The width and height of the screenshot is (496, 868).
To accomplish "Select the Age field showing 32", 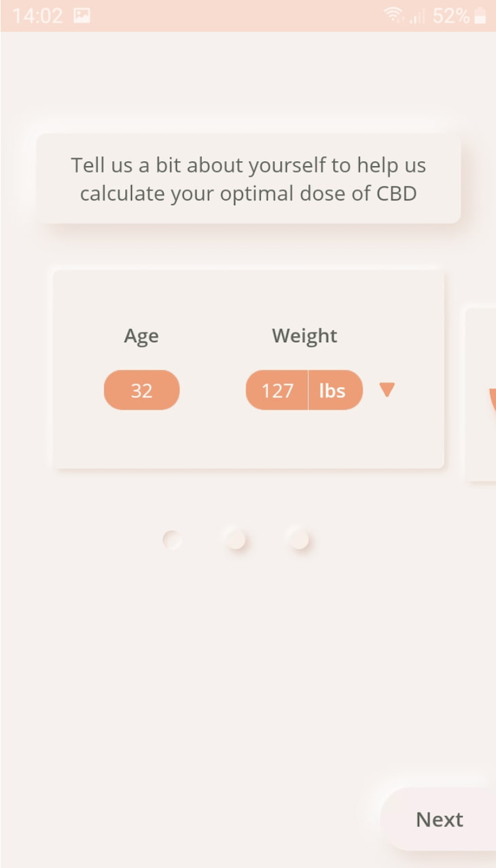I will coord(141,390).
